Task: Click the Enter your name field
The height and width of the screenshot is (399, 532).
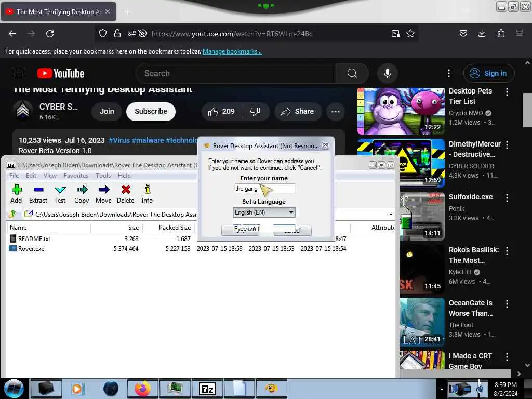Action: click(264, 189)
